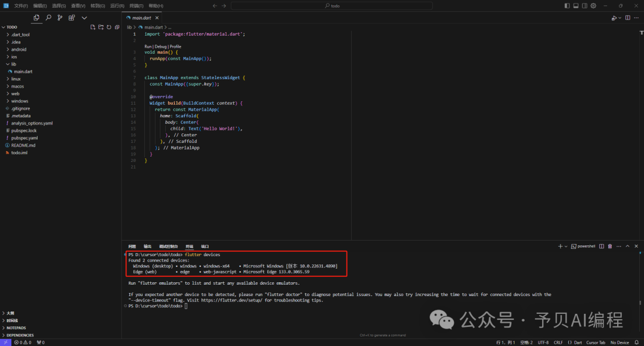Click the Profile CodeLens above main()

coord(175,46)
